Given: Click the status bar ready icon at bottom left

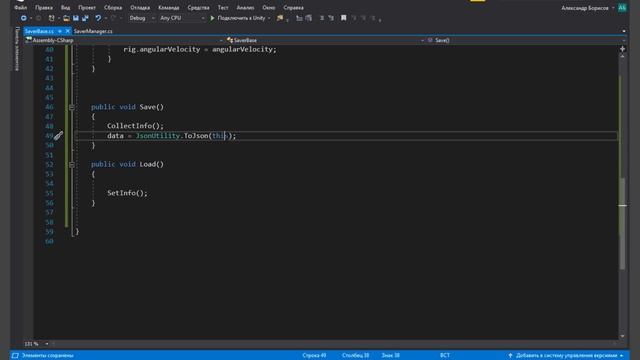Looking at the screenshot, I should tap(16, 356).
